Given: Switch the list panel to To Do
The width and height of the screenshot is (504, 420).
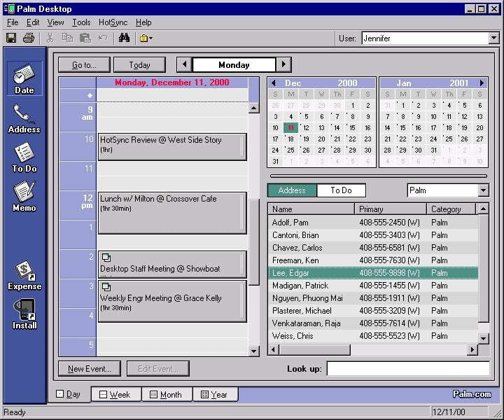Looking at the screenshot, I should [x=341, y=190].
